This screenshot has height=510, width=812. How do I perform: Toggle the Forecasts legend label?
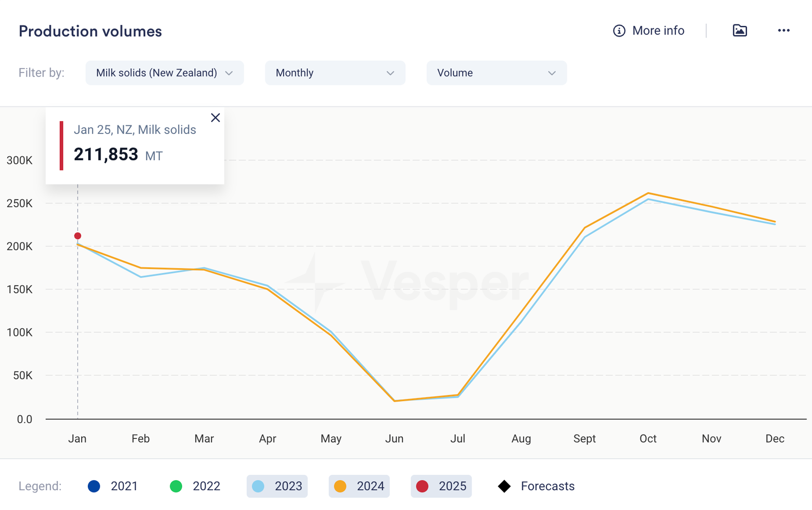[548, 486]
